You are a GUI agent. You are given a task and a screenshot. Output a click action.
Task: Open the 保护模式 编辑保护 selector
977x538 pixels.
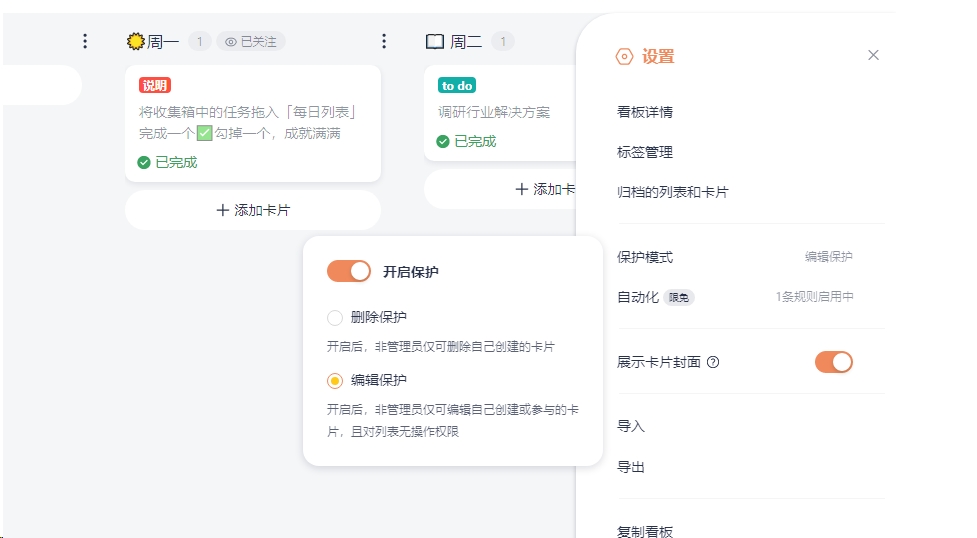click(828, 257)
